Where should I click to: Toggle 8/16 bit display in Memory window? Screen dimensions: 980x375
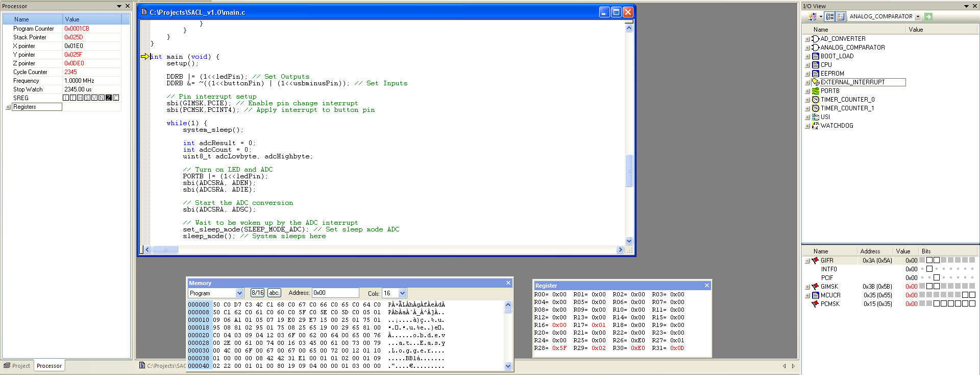[258, 293]
